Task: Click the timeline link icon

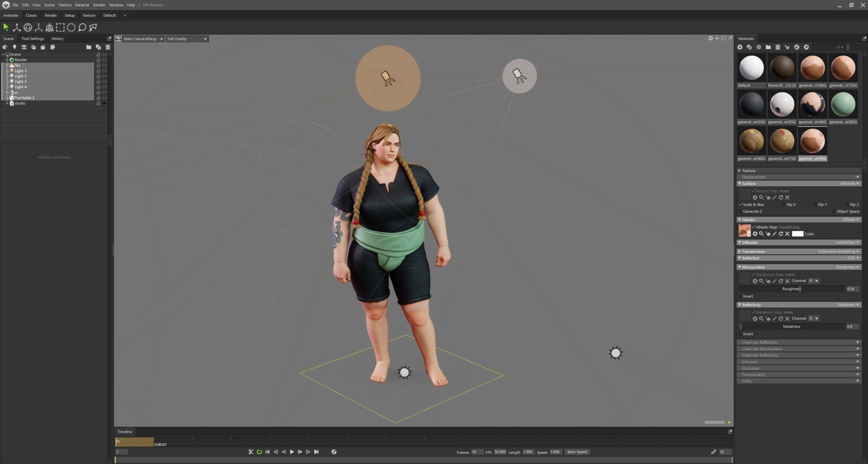Action: tap(713, 452)
